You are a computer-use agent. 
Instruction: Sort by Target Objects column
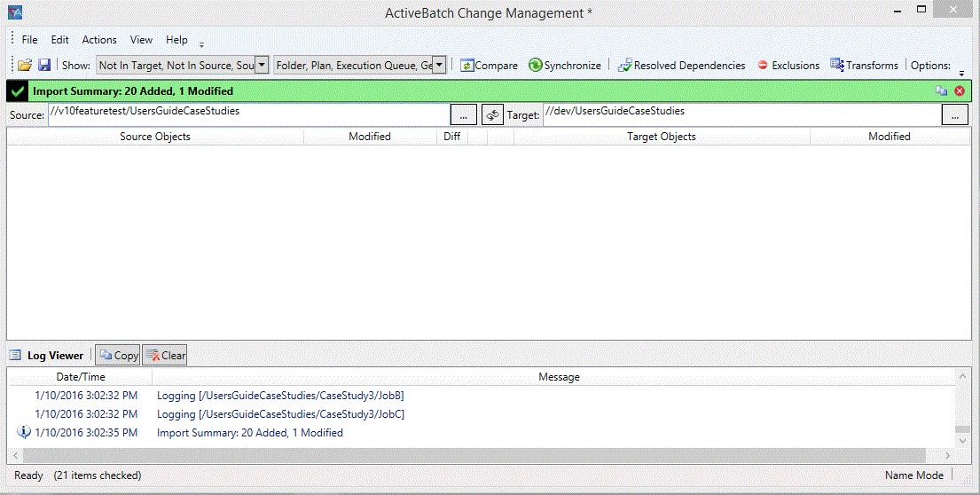tap(662, 137)
